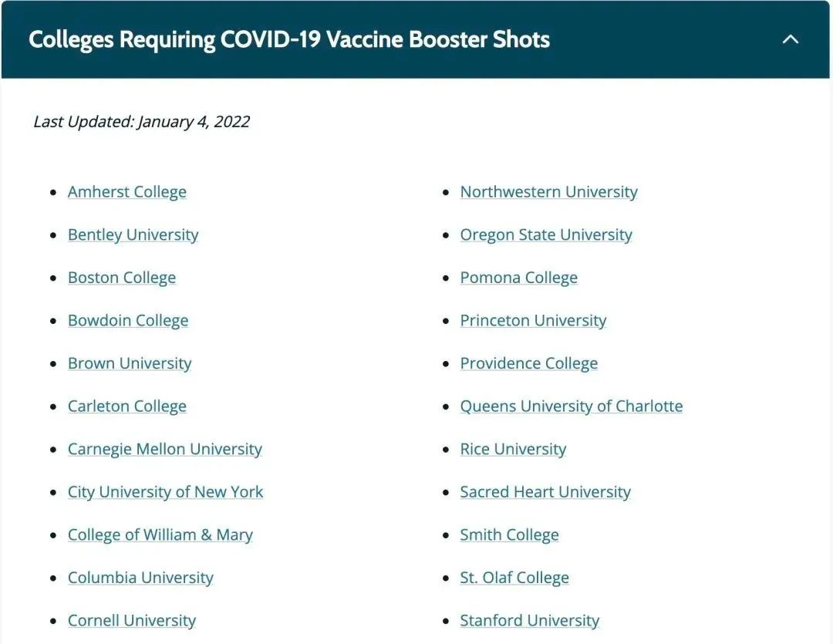The height and width of the screenshot is (644, 833).
Task: Visit Queens University of Charlotte link
Action: pyautogui.click(x=572, y=406)
